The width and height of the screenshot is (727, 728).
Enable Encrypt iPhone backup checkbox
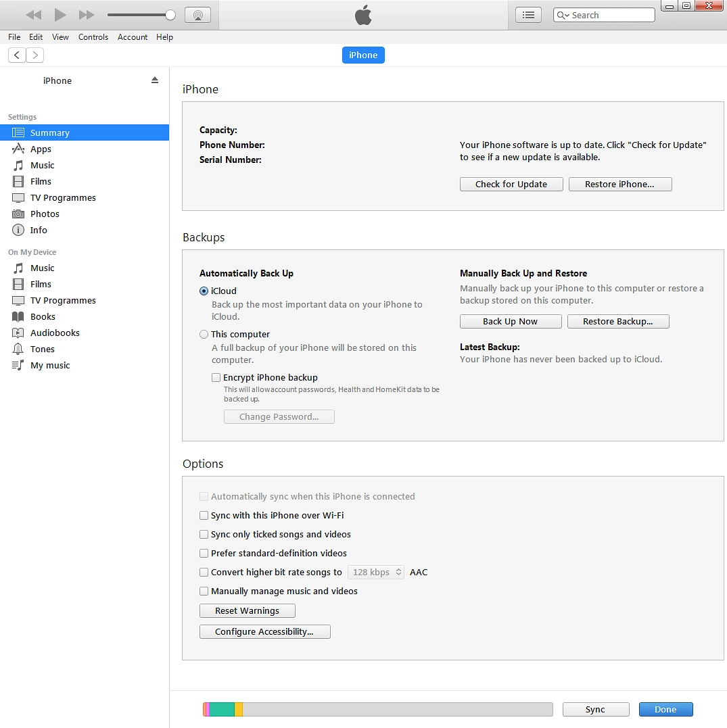point(216,378)
